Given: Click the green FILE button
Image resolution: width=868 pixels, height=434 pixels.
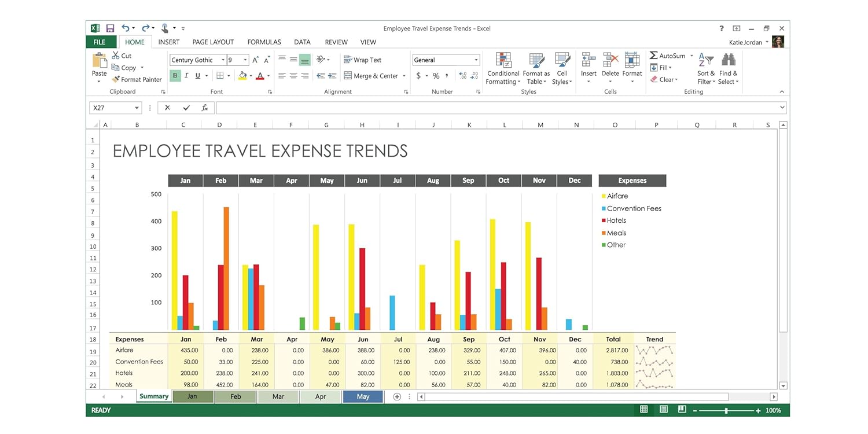Looking at the screenshot, I should [100, 42].
